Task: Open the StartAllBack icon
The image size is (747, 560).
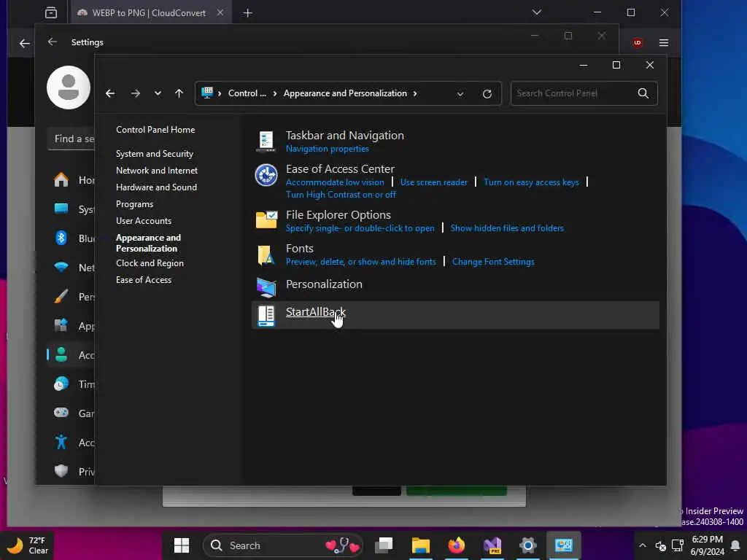Action: (266, 315)
